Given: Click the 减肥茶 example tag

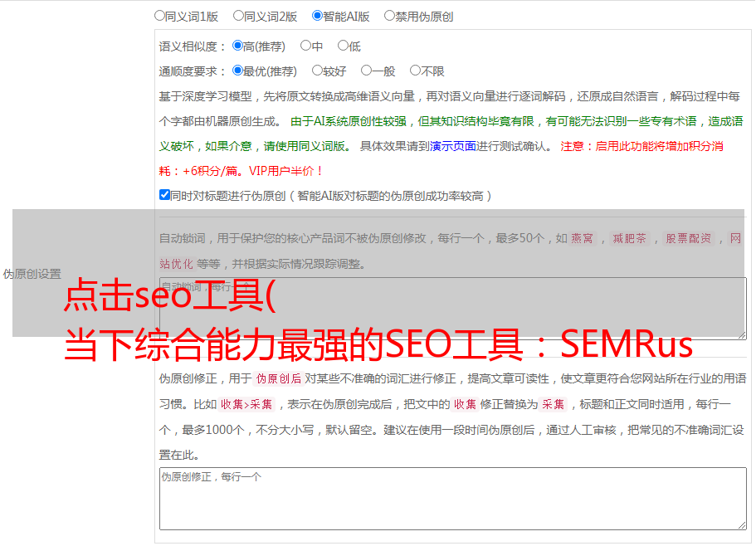Looking at the screenshot, I should [629, 238].
